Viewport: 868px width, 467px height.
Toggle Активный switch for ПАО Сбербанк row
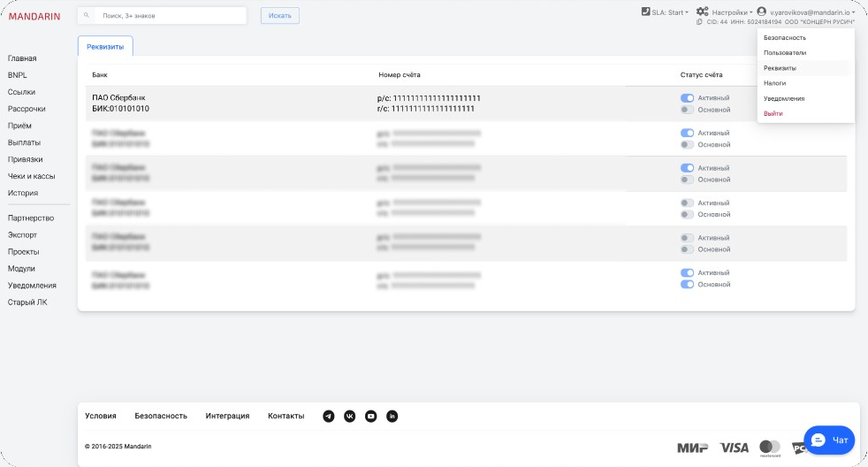(687, 98)
